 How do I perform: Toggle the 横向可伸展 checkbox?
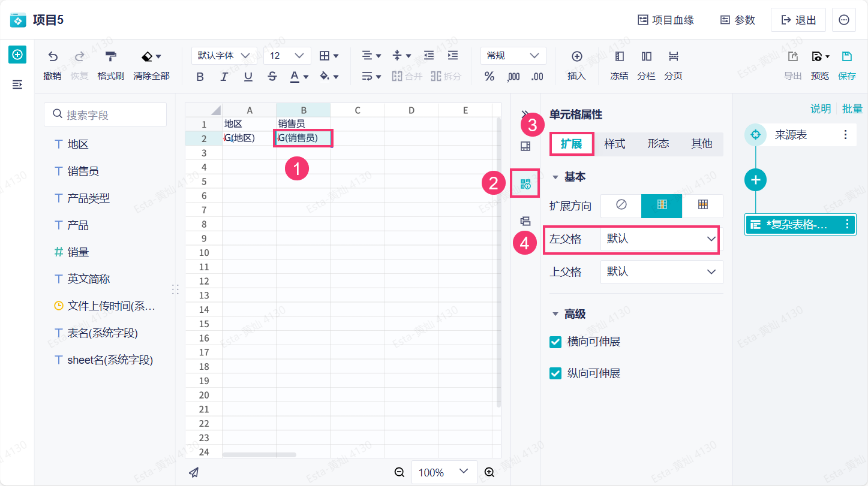[x=555, y=342]
